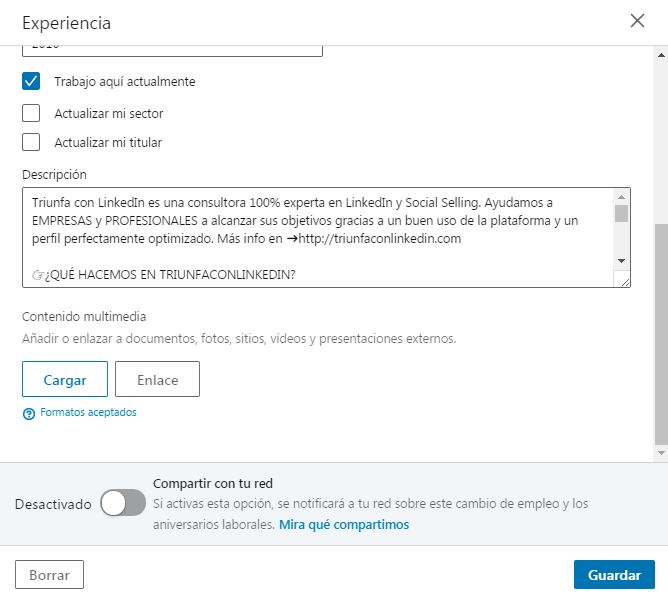Enable the "Actualizar mi sector" checkbox
This screenshot has width=668, height=602.
31,113
